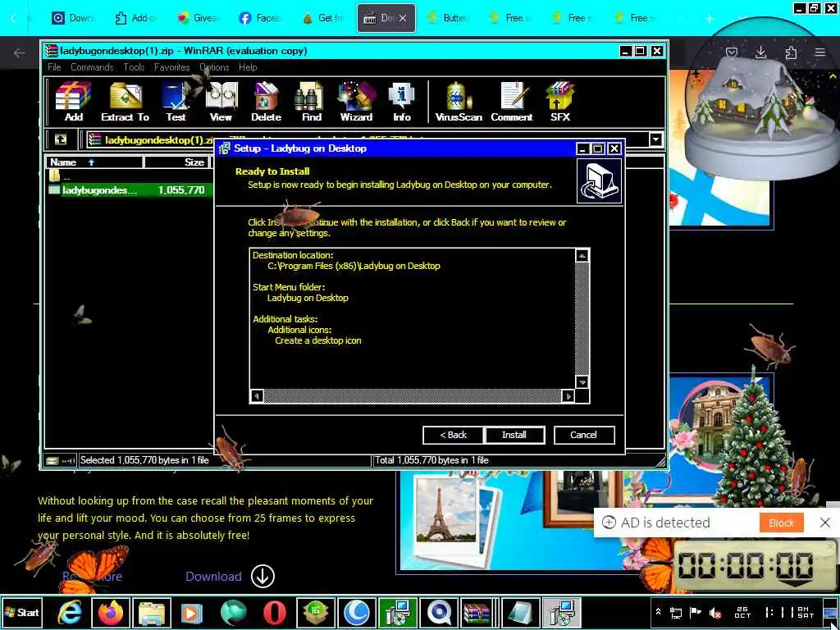Viewport: 840px width, 630px height.
Task: Open the Help menu in WinRAR
Action: tap(248, 67)
